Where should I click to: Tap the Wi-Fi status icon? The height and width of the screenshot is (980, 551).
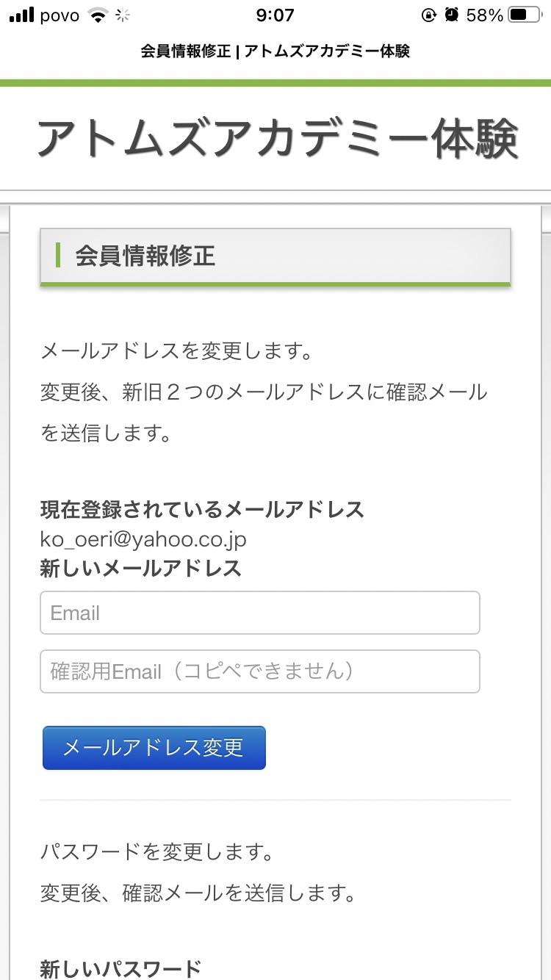[97, 15]
